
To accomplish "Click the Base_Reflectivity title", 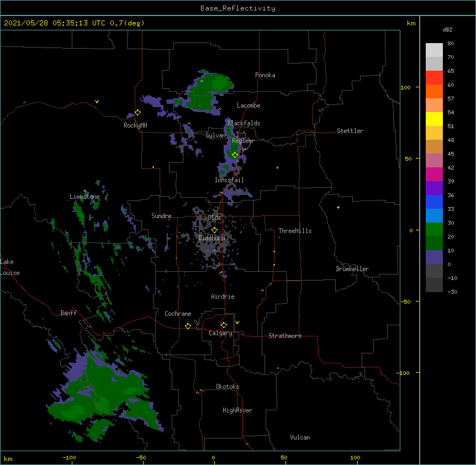I will (238, 8).
